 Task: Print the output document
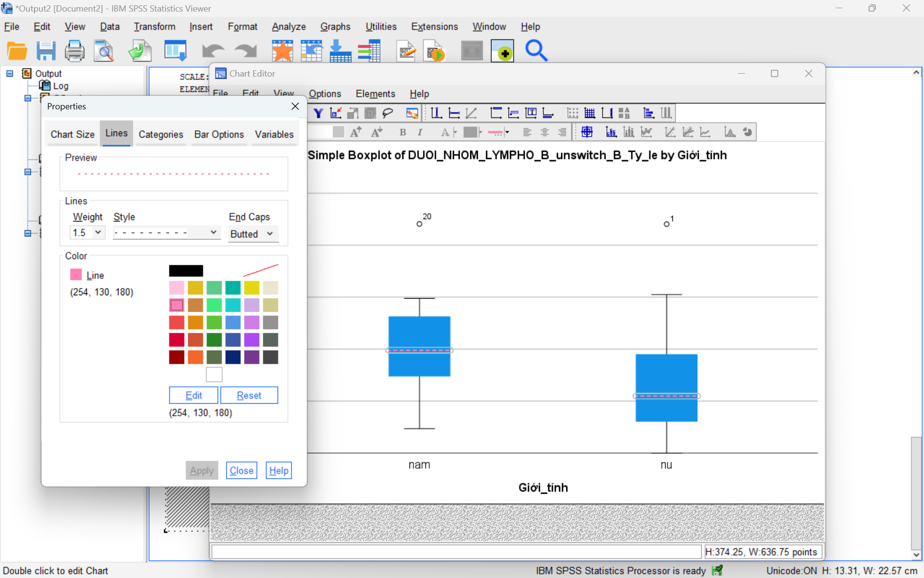75,51
